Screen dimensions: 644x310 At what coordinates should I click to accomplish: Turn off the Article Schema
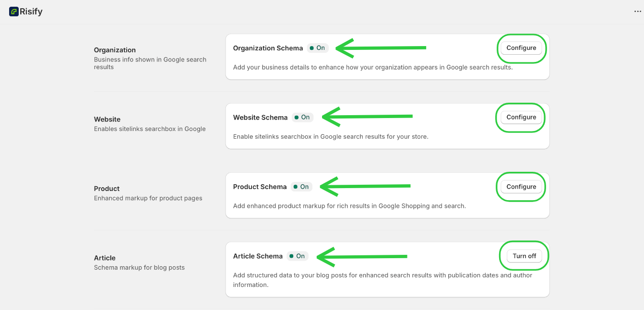pos(524,256)
